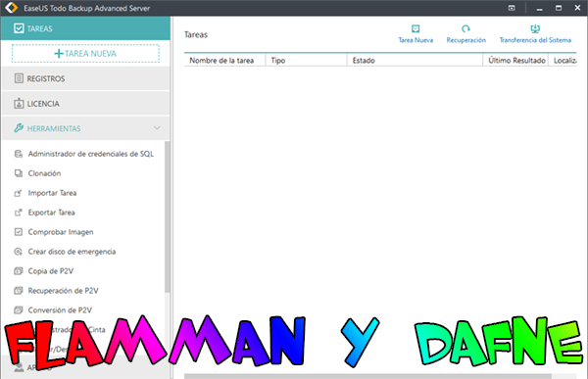Viewport: 588px width, 379px height.
Task: Click the EaseUS logo in title bar
Action: coord(11,8)
